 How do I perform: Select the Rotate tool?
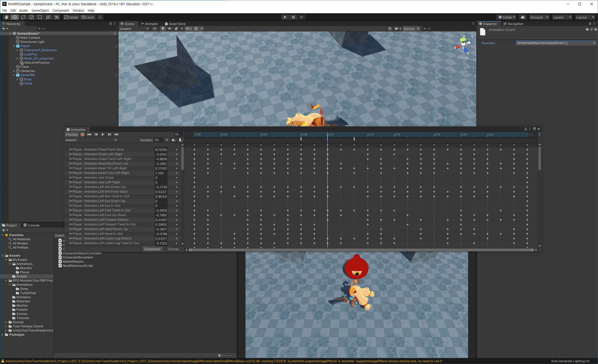[23, 17]
